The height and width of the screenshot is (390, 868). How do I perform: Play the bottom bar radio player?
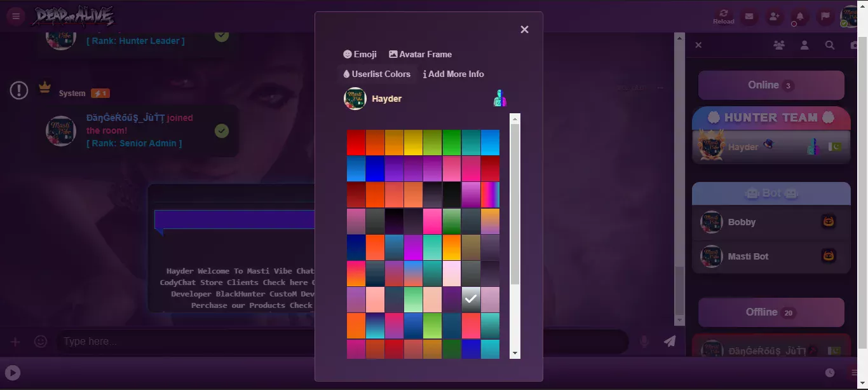tap(13, 373)
